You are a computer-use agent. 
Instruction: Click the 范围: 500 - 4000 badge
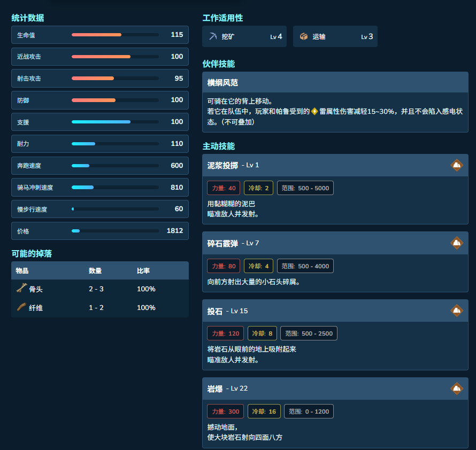click(x=305, y=266)
